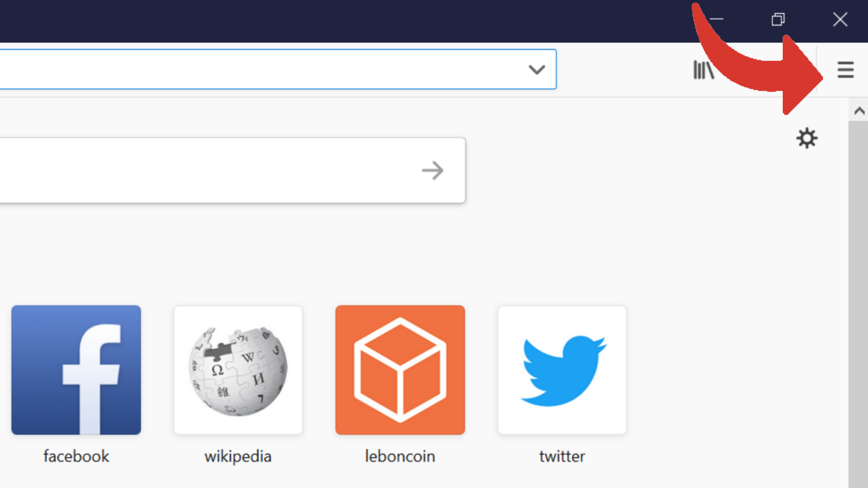
Task: Submit search with the arrow button
Action: tap(432, 170)
